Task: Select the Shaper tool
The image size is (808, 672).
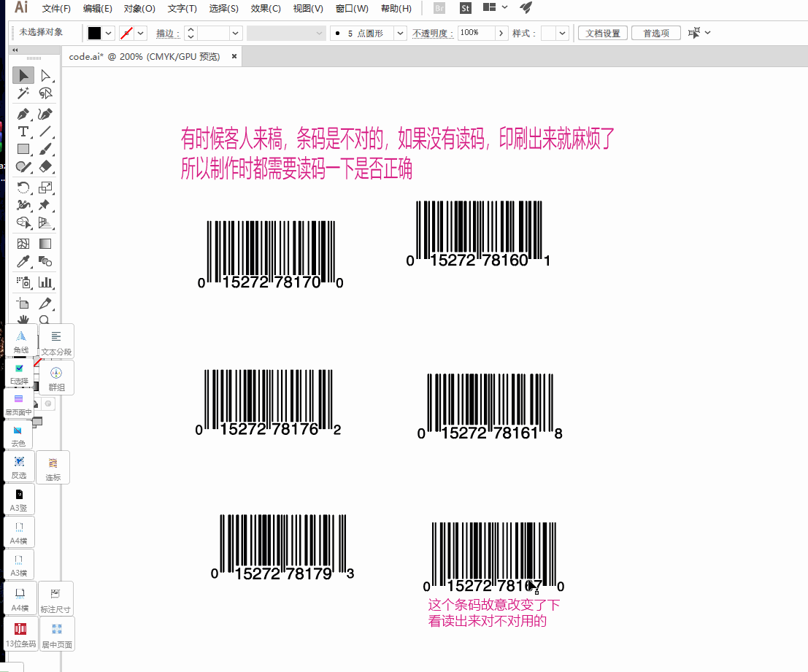Action: tap(23, 167)
